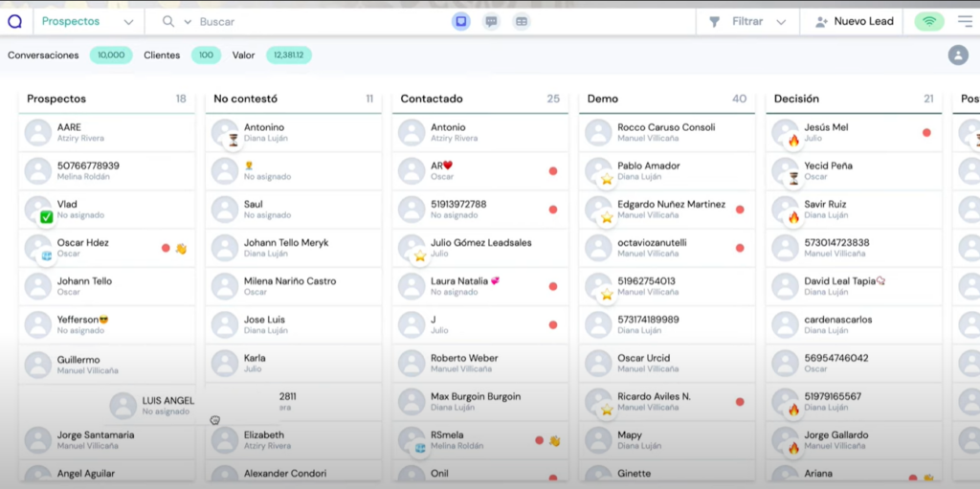Click the fire tag on Jorge Gallardo
The height and width of the screenshot is (489, 980).
click(793, 448)
